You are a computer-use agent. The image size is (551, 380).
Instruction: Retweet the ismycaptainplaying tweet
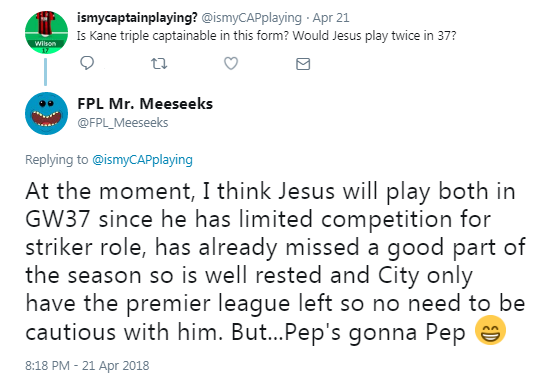click(159, 64)
